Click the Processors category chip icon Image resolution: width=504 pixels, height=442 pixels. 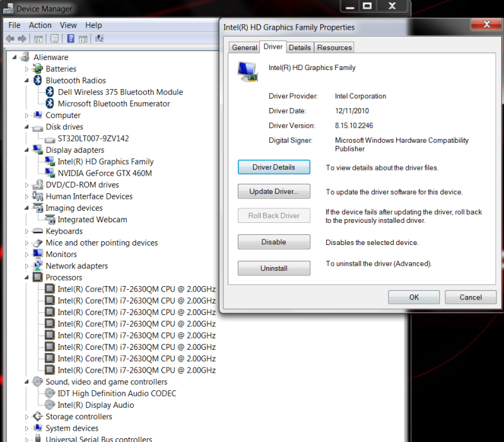38,277
